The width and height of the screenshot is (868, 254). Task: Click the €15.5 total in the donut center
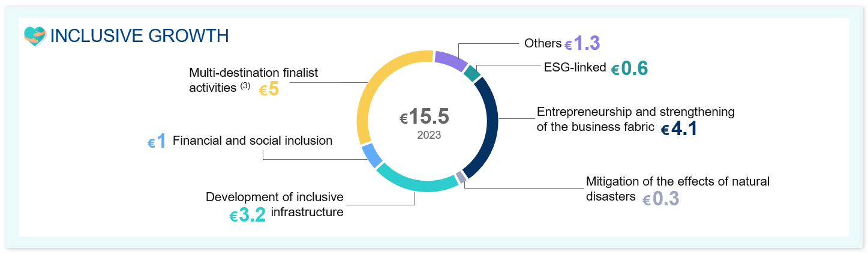[x=425, y=116]
